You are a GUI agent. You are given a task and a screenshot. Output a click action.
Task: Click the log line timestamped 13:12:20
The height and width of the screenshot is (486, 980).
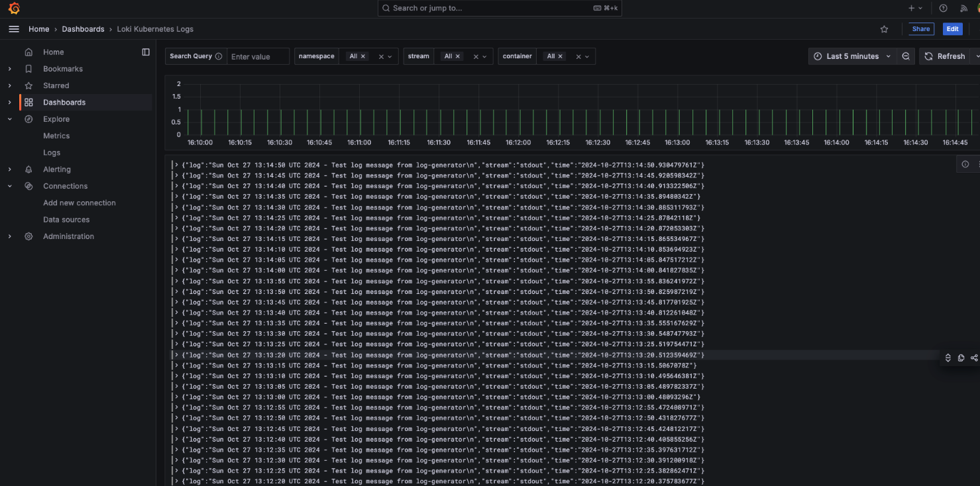point(443,481)
